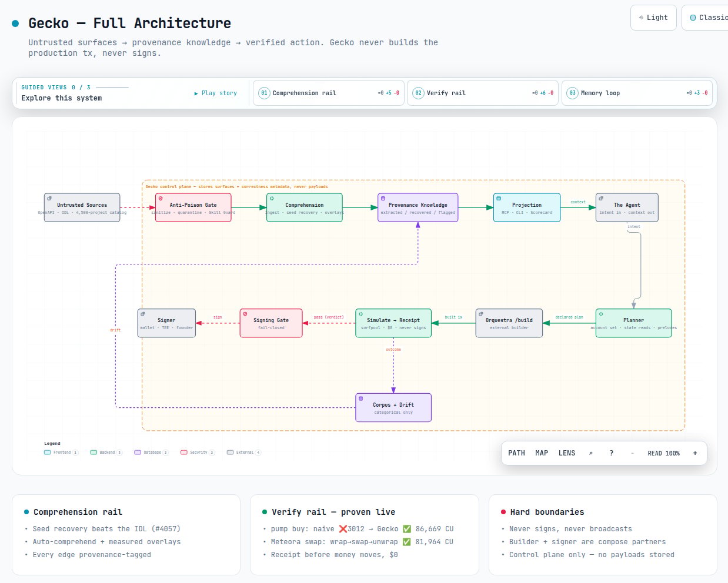Click the 'outcome' edge label
Image resolution: width=728 pixels, height=583 pixels.
tap(393, 350)
